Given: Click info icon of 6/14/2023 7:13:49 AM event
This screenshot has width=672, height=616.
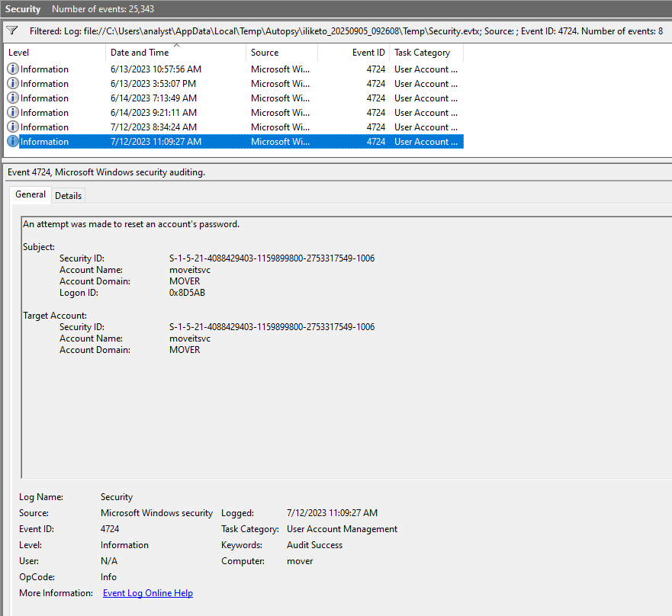Looking at the screenshot, I should click(13, 98).
